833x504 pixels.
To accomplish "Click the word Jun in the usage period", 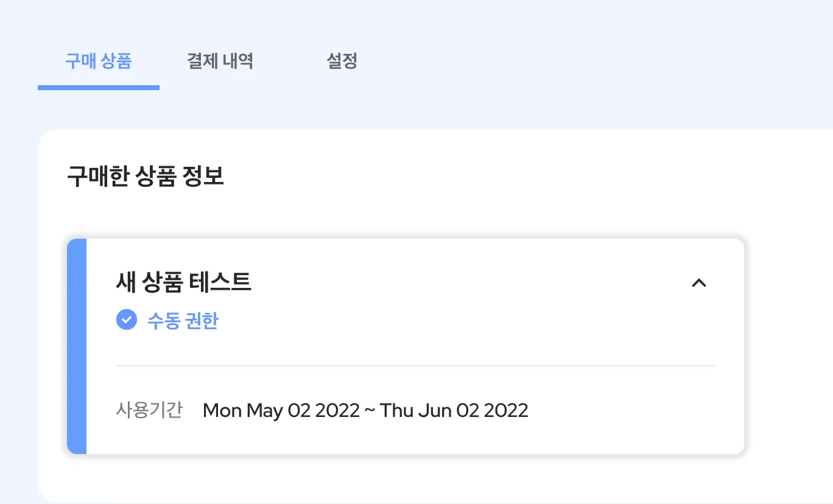I will click(434, 411).
